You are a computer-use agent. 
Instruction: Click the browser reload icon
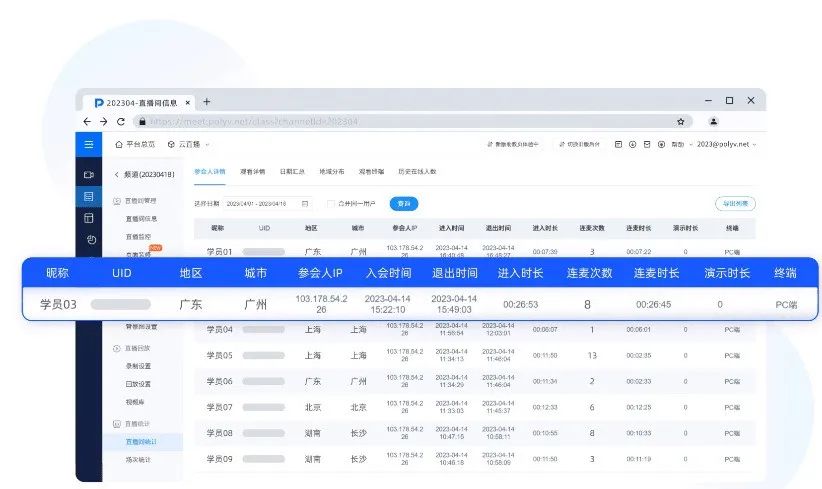pyautogui.click(x=121, y=121)
